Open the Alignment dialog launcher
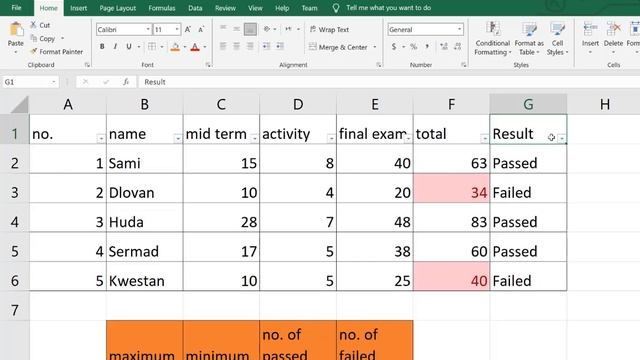 (379, 65)
